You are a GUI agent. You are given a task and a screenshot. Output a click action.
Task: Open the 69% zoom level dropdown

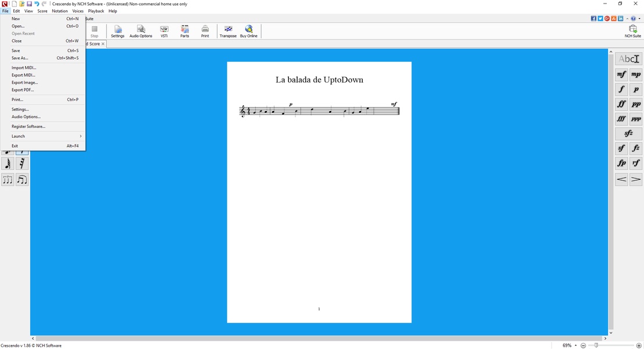pyautogui.click(x=576, y=346)
